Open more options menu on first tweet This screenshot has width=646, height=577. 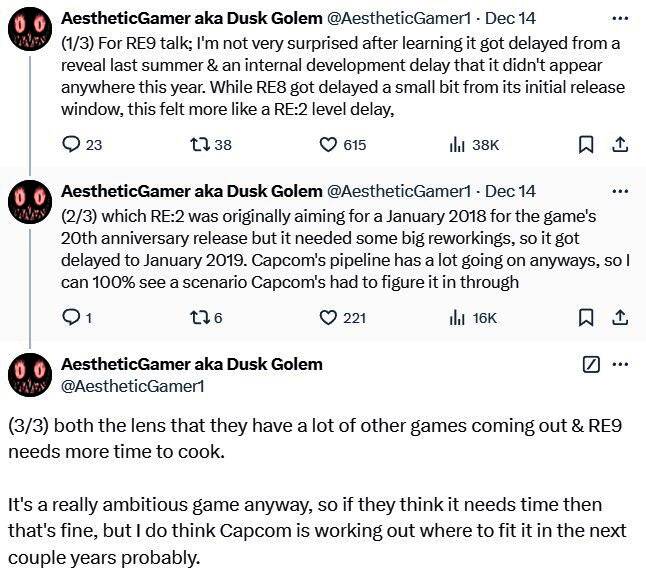point(620,18)
